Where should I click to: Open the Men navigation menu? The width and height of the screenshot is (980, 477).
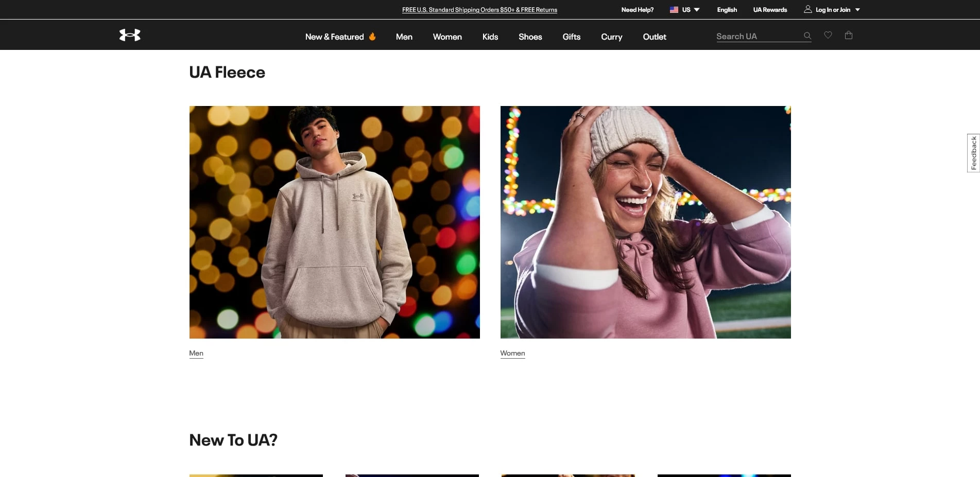[x=404, y=37]
